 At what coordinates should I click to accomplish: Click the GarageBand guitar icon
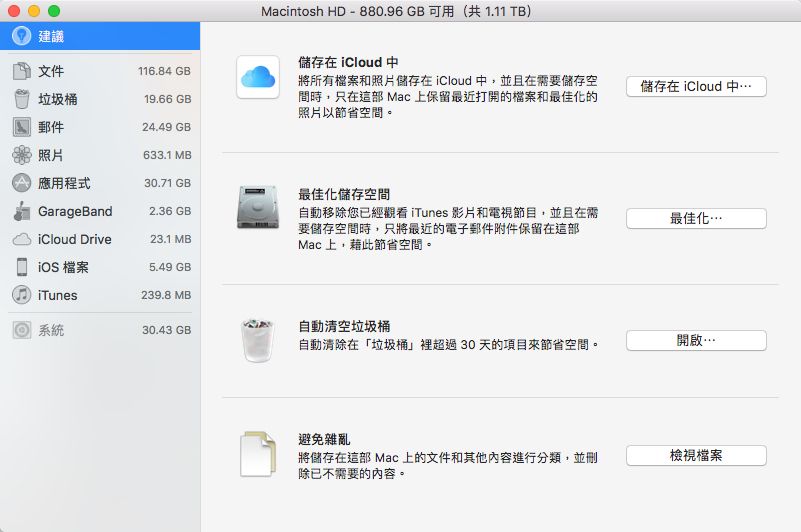point(21,211)
